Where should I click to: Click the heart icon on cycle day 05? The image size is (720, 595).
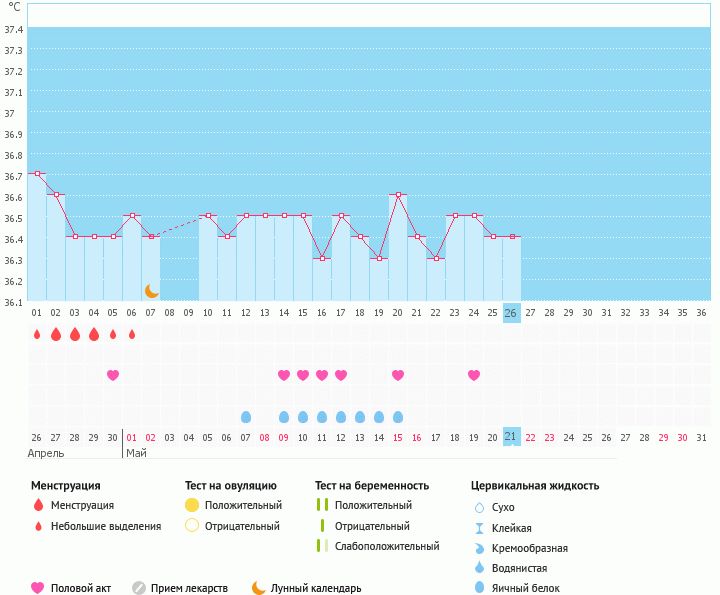(x=113, y=375)
